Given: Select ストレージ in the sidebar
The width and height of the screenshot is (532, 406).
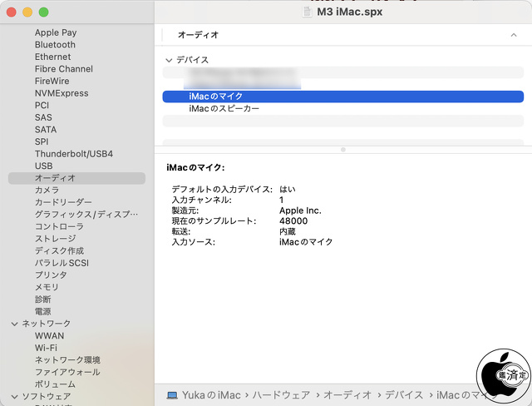Looking at the screenshot, I should [x=56, y=239].
